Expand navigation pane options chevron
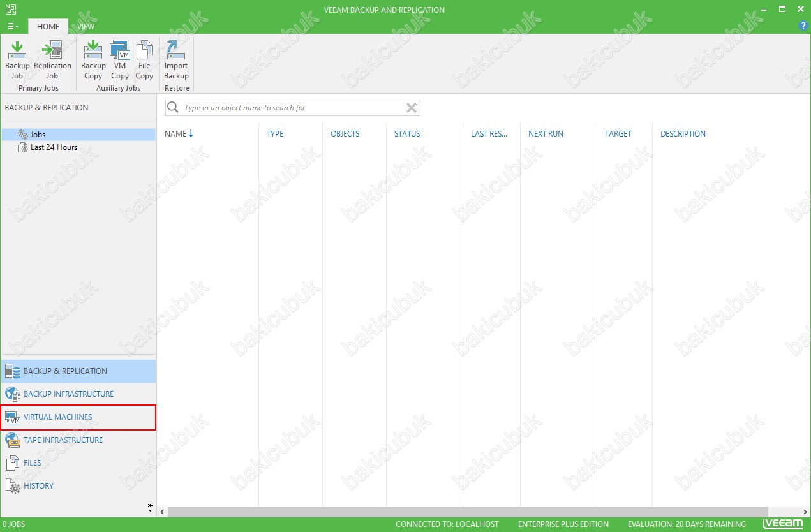 click(151, 508)
